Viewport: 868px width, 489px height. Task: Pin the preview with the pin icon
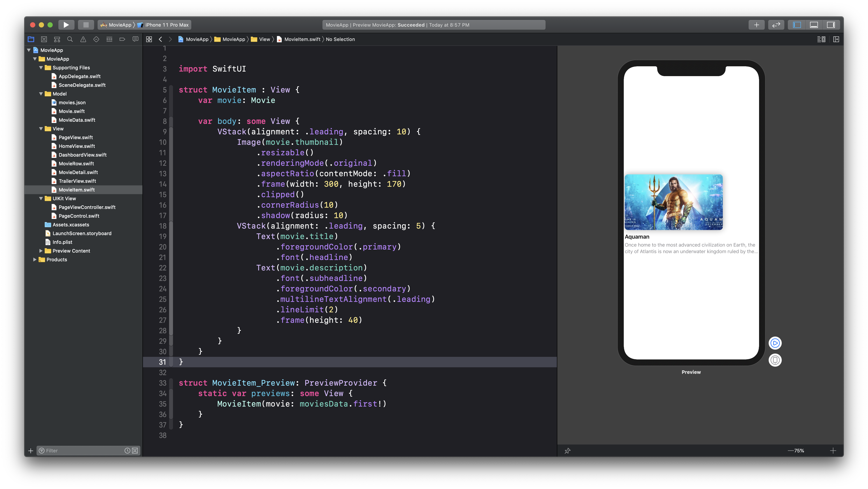(x=567, y=451)
